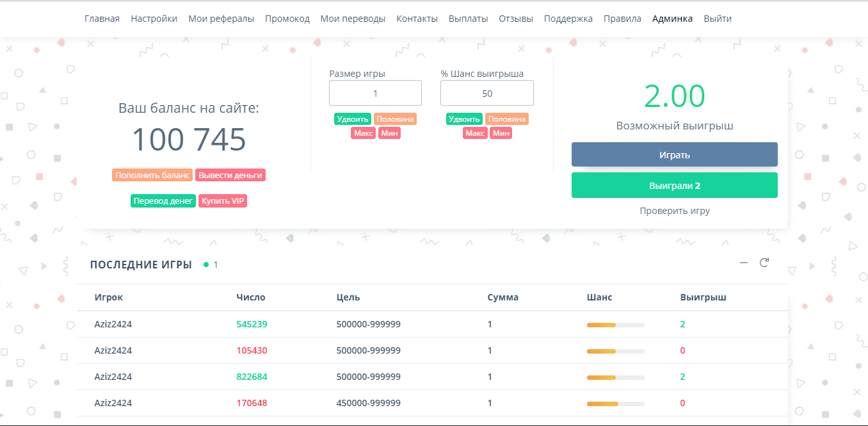Set game size to Макс
868x426 pixels.
363,133
